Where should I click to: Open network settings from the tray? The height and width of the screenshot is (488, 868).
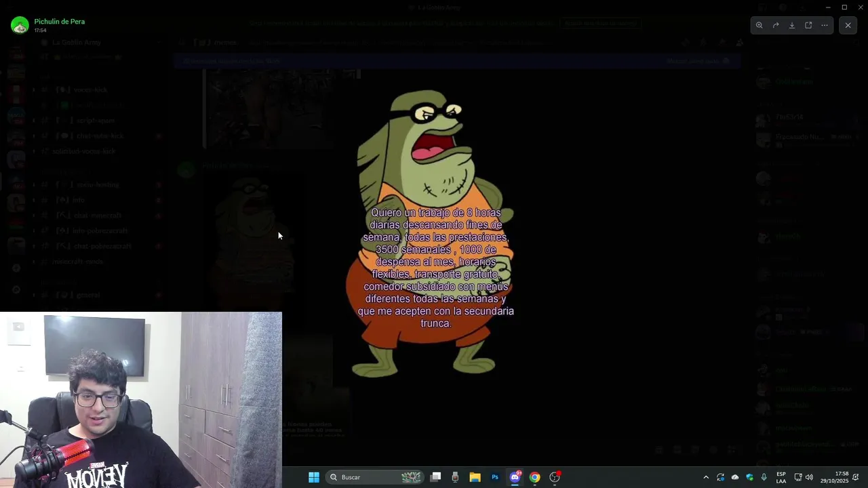(x=798, y=477)
